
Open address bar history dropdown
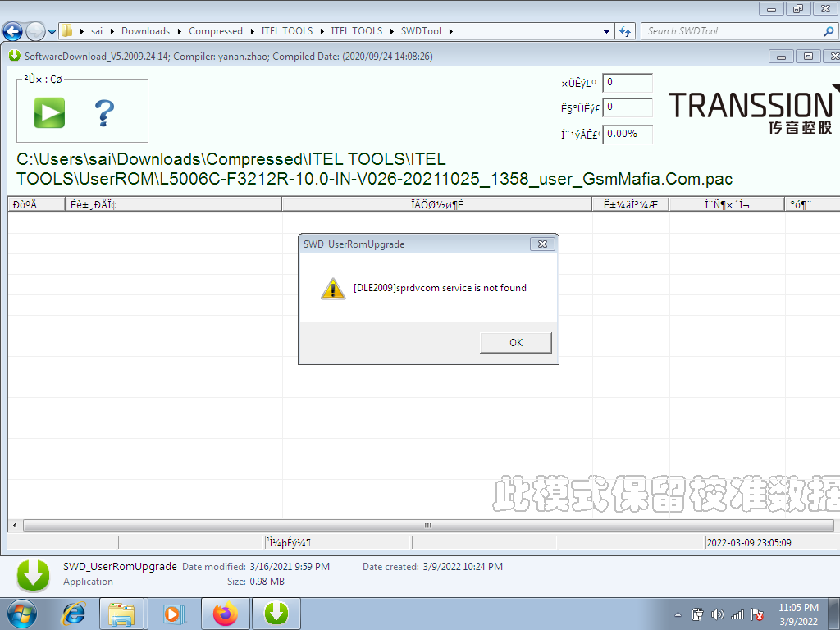[x=606, y=32]
